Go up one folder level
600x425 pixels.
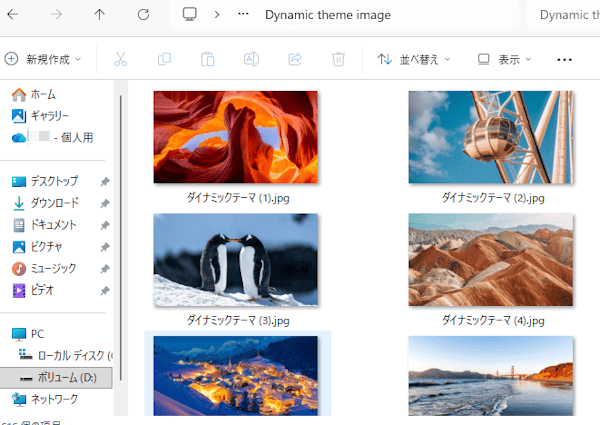pos(99,15)
